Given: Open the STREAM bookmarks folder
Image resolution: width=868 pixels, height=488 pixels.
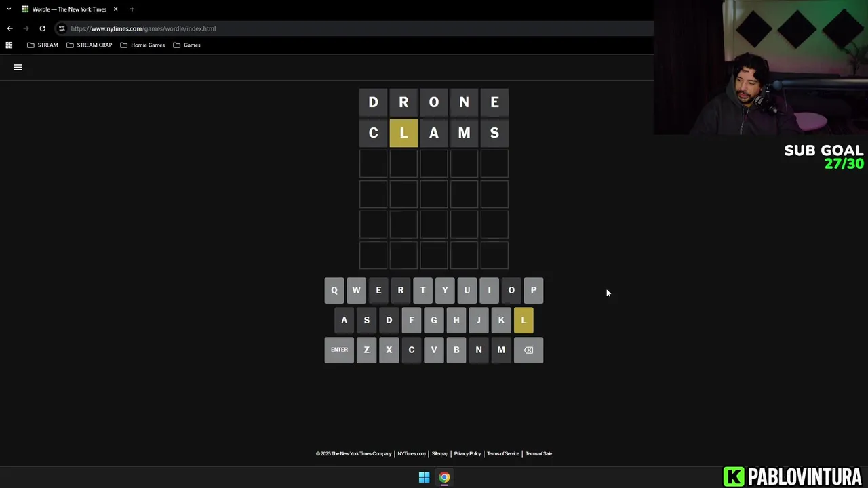Looking at the screenshot, I should point(42,45).
